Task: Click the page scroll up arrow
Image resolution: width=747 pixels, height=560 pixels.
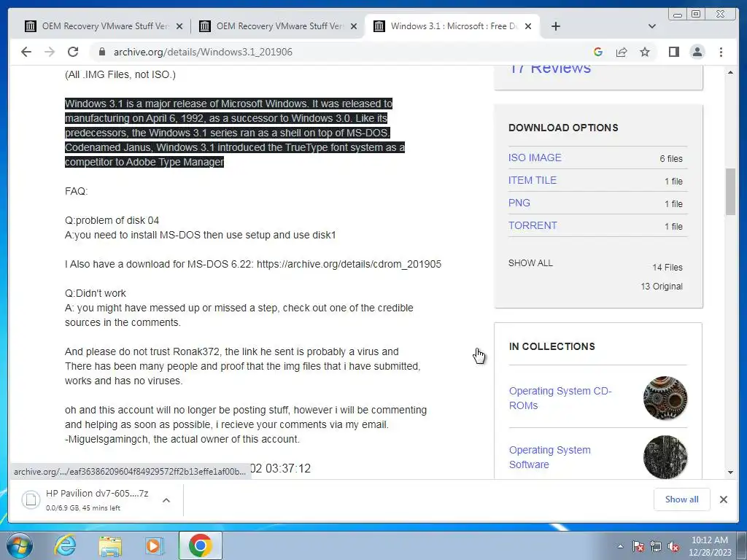Action: [x=730, y=72]
